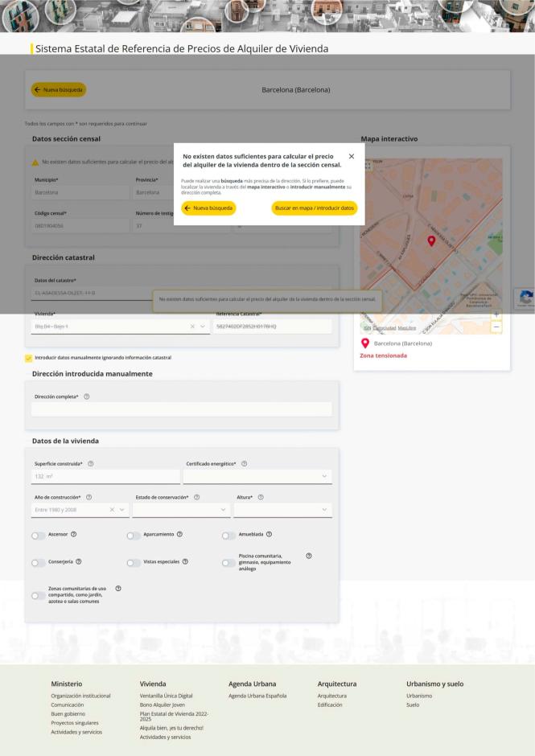Open the Estado de conservación dropdown
Viewport: 535px width, 756px height.
[181, 510]
